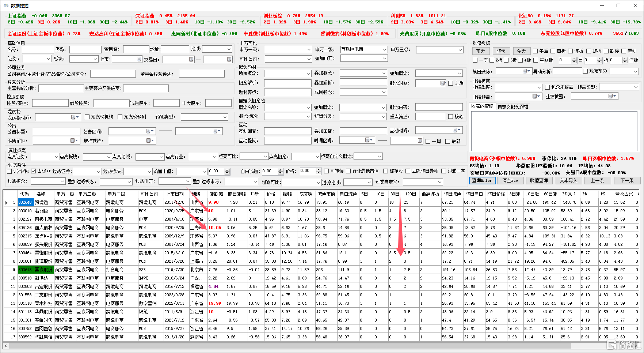The image size is (644, 353).
Task: Expand the 证券 dropdown
Action: click(48, 59)
